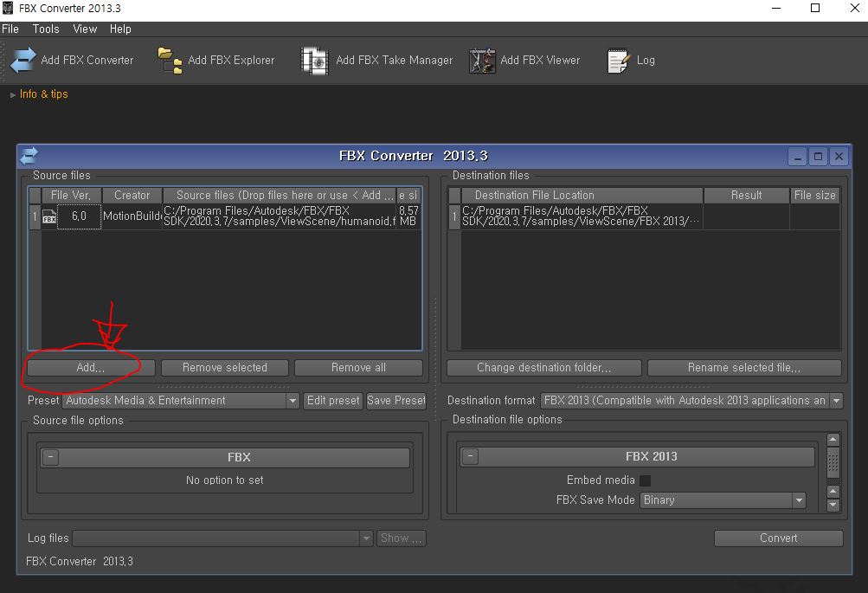Click the Add FBX Take Manager film icon
The height and width of the screenshot is (593, 868).
(x=314, y=61)
